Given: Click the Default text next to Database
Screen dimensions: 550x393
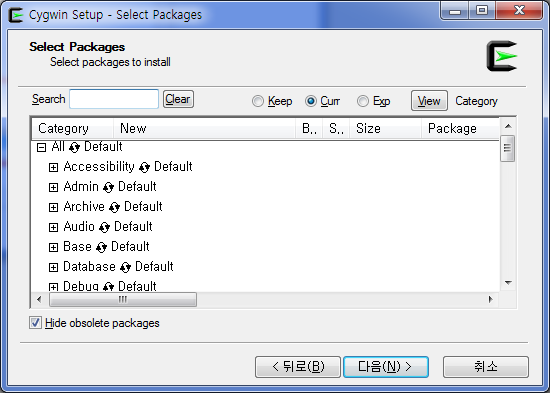Looking at the screenshot, I should 154,266.
